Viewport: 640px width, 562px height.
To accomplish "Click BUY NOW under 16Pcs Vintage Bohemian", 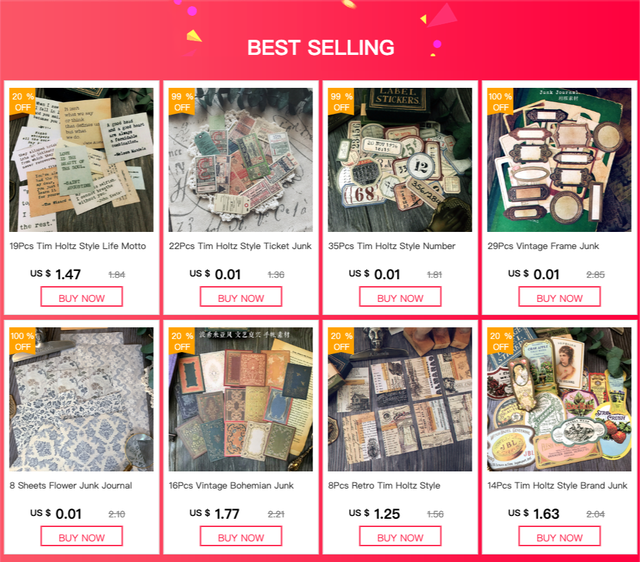I will [x=241, y=536].
